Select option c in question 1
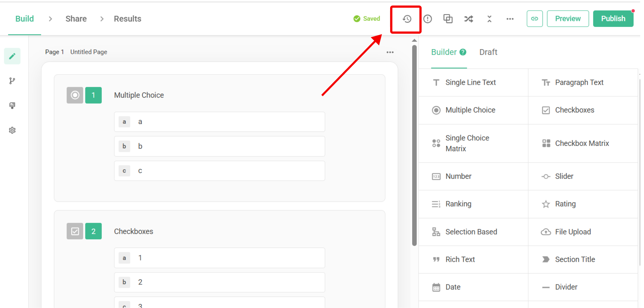Viewport: 644px width, 308px height. pos(220,171)
